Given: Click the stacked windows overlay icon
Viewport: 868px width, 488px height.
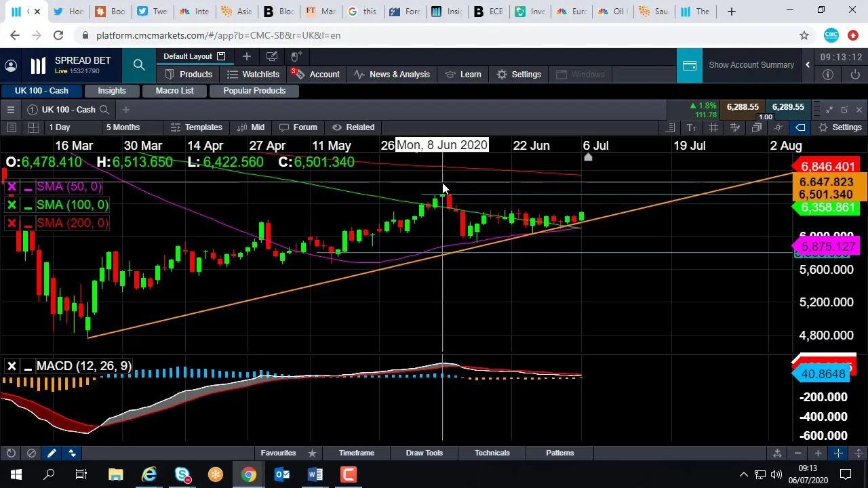Looking at the screenshot, I should 757,127.
